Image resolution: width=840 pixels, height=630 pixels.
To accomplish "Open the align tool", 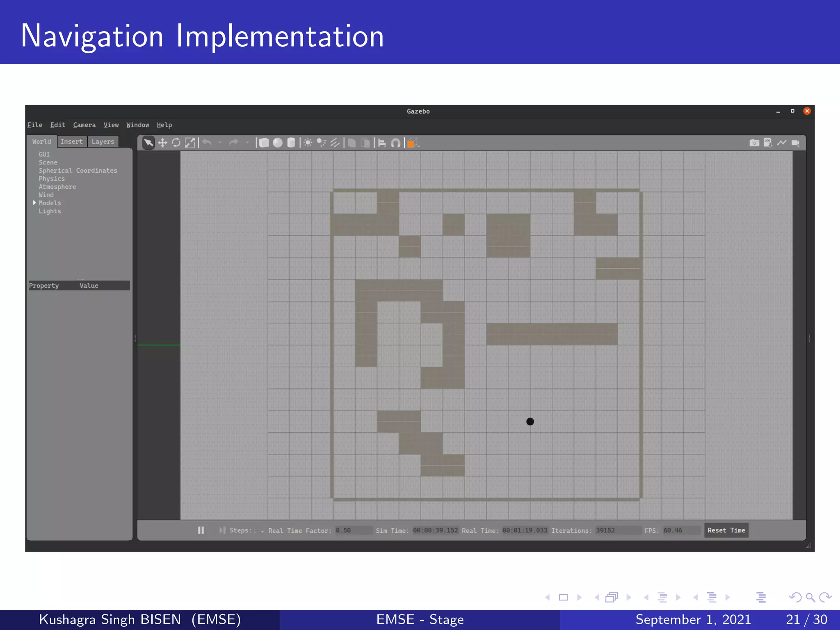I will click(382, 143).
